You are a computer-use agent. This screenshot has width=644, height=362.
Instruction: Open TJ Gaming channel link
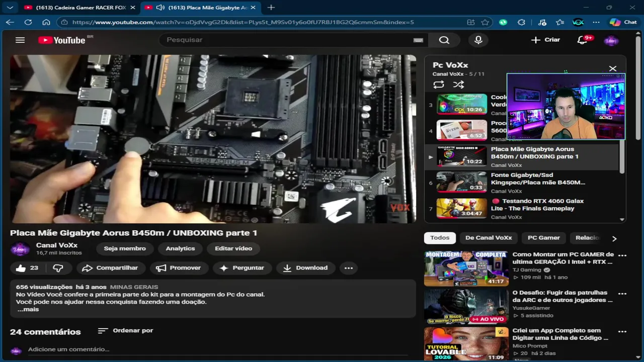[527, 270]
